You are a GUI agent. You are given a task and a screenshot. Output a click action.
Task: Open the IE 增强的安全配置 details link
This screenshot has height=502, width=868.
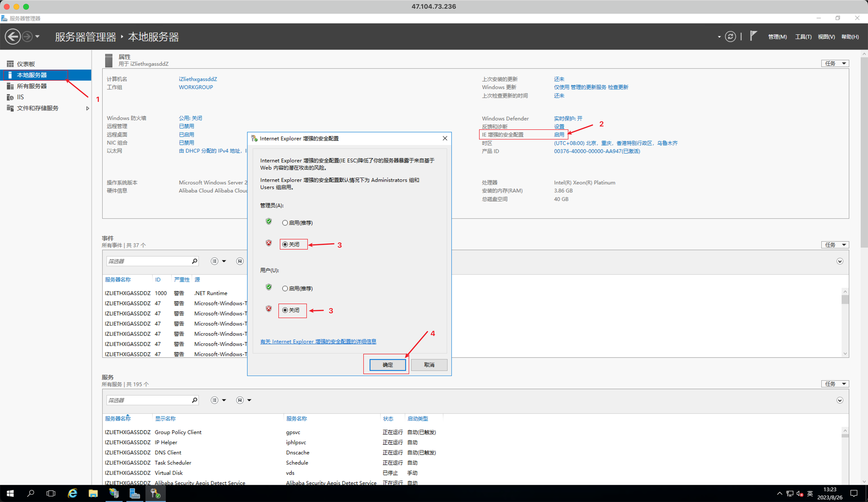click(x=318, y=342)
